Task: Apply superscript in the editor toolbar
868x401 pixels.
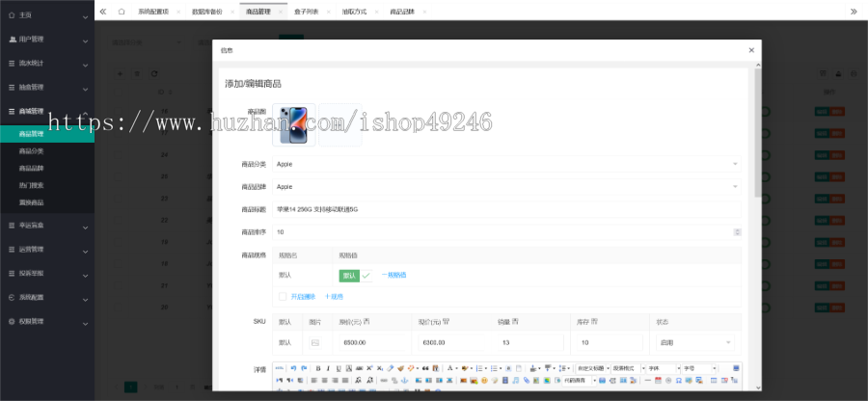Action: pos(369,368)
